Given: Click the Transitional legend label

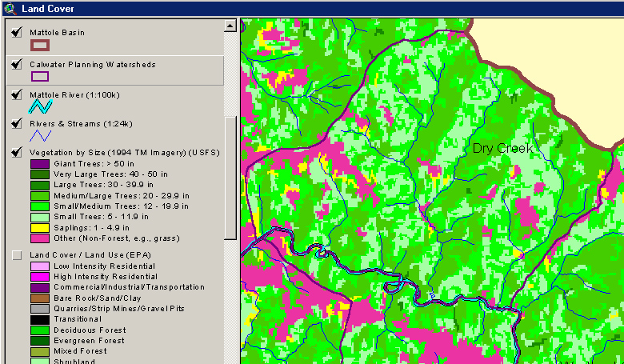Looking at the screenshot, I should click(78, 319).
